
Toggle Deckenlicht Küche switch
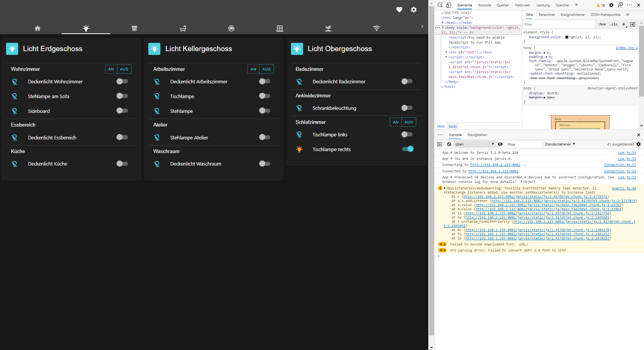tap(122, 164)
